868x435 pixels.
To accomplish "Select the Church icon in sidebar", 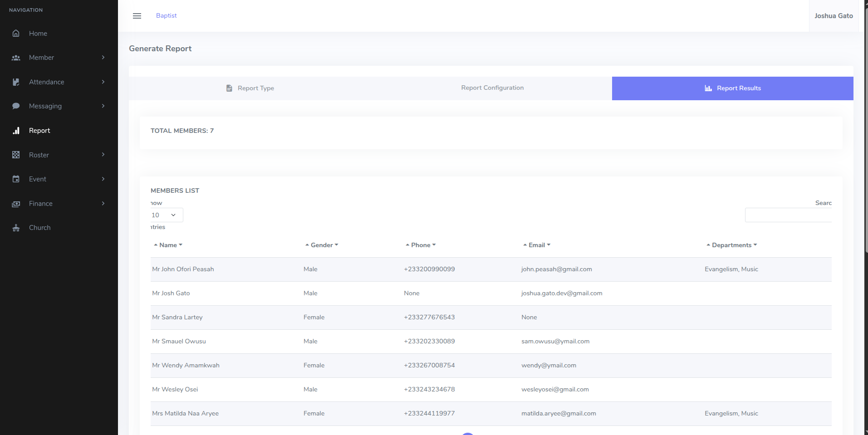I will click(x=16, y=227).
